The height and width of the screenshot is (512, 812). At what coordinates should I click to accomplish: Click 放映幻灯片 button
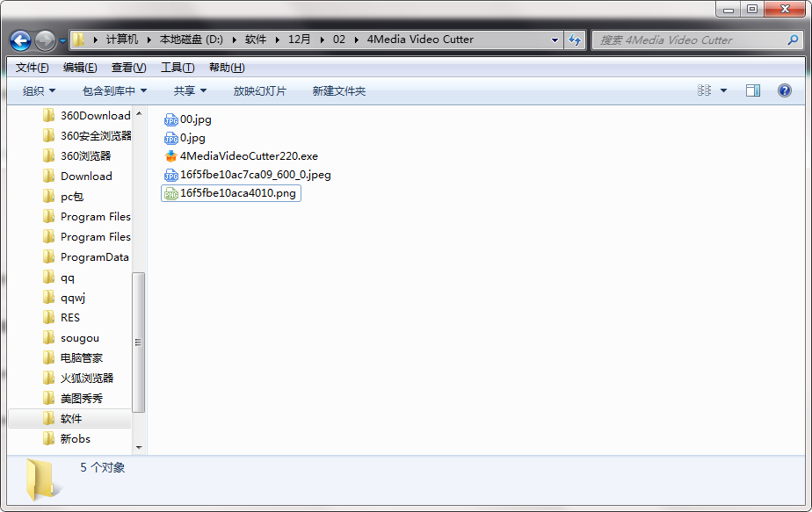[259, 91]
